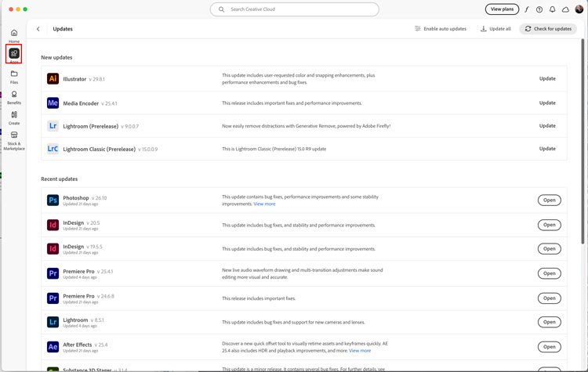The width and height of the screenshot is (588, 372).
Task: Go to Home in the sidebar
Action: (14, 36)
